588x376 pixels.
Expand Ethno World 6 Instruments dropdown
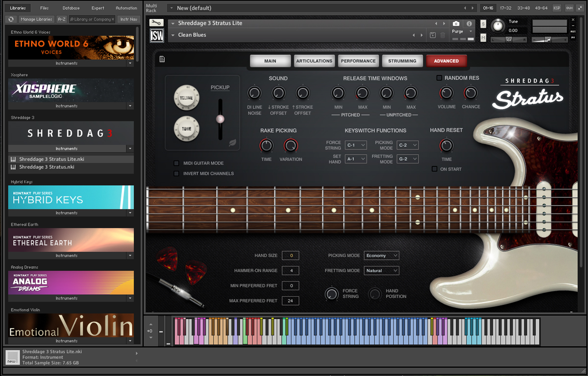130,63
